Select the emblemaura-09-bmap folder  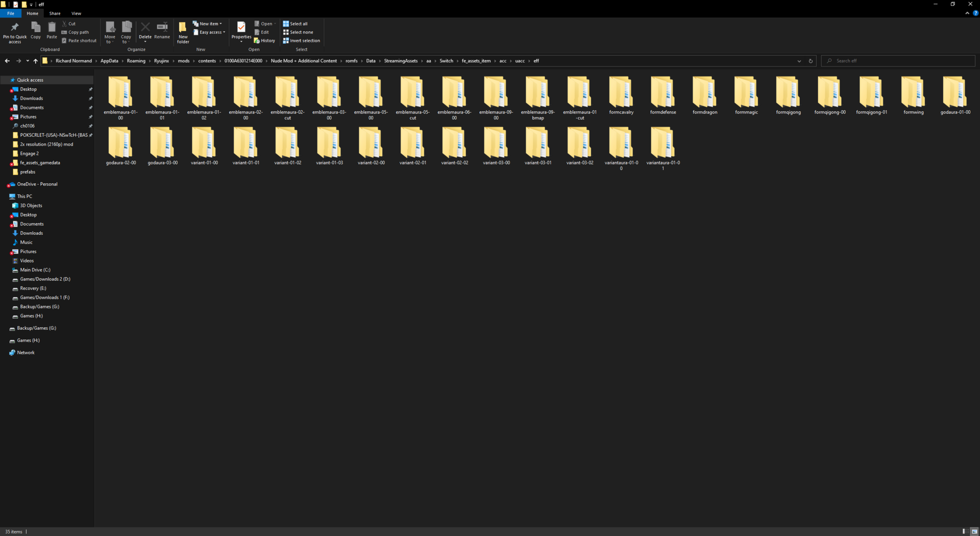538,98
